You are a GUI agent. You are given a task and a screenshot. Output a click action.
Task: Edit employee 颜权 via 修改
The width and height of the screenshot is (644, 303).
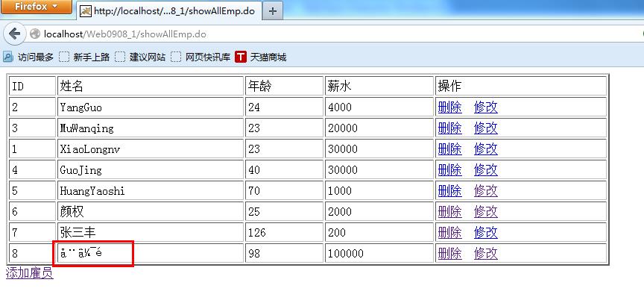click(485, 212)
